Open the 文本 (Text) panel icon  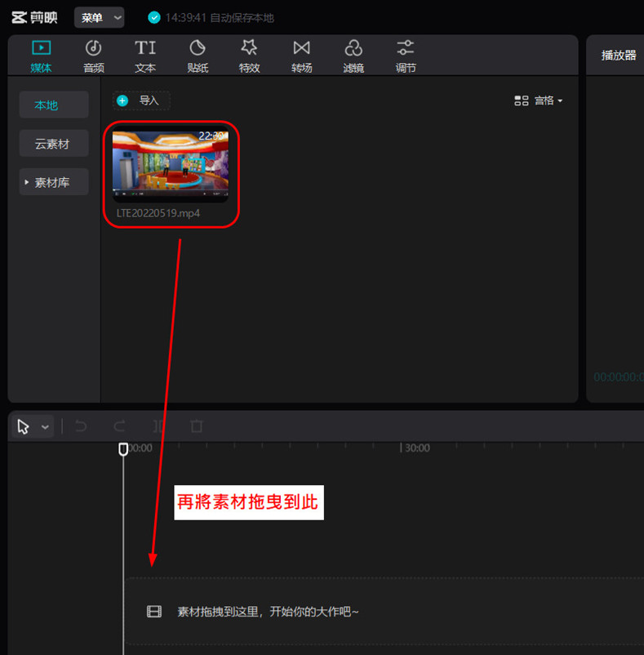[145, 56]
